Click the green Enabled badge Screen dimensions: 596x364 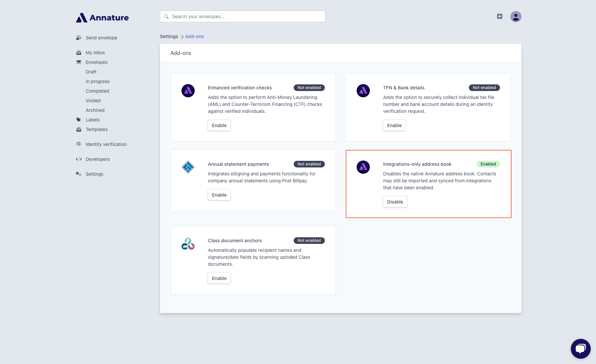488,164
